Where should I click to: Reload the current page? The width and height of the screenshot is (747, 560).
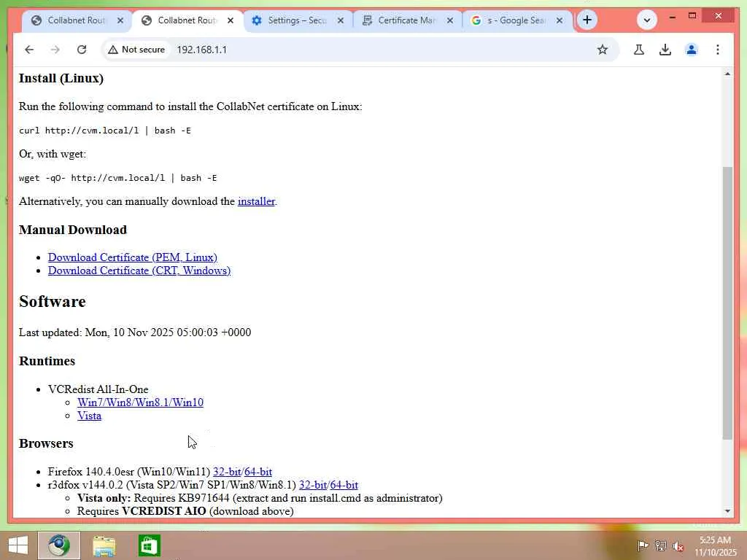82,50
